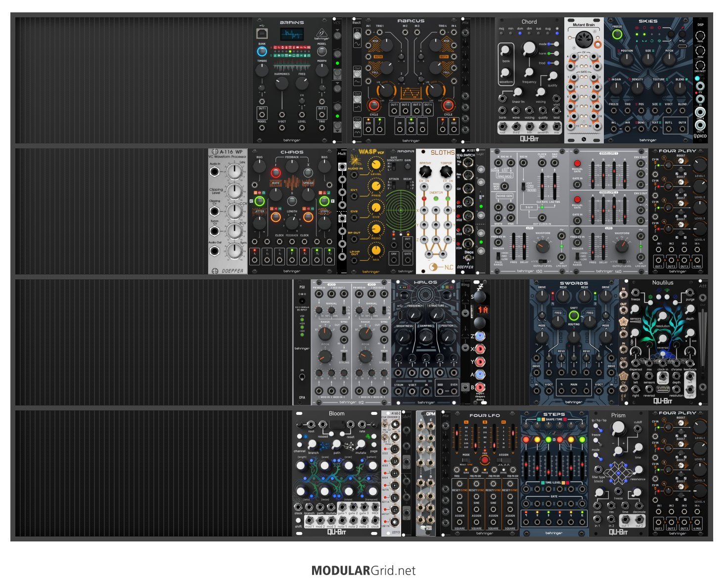Click the Doepfer wordmark on the A-116 WP

click(232, 270)
